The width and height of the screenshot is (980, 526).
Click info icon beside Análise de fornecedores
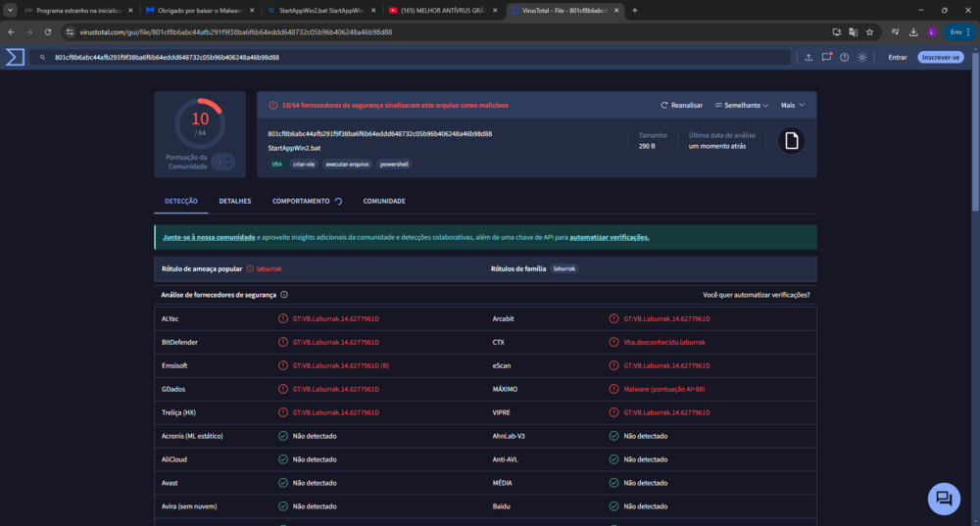(x=284, y=294)
